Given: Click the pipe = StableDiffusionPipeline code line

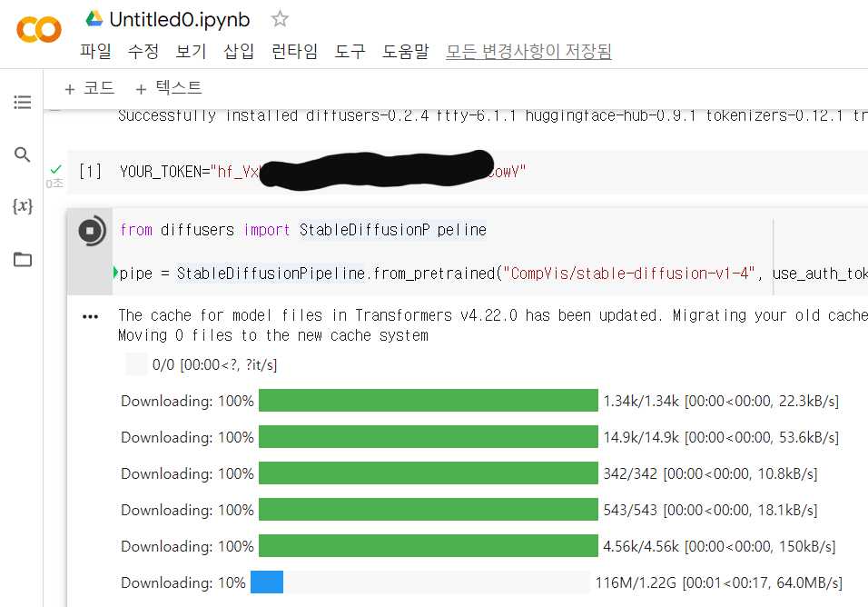Looking at the screenshot, I should (x=493, y=274).
